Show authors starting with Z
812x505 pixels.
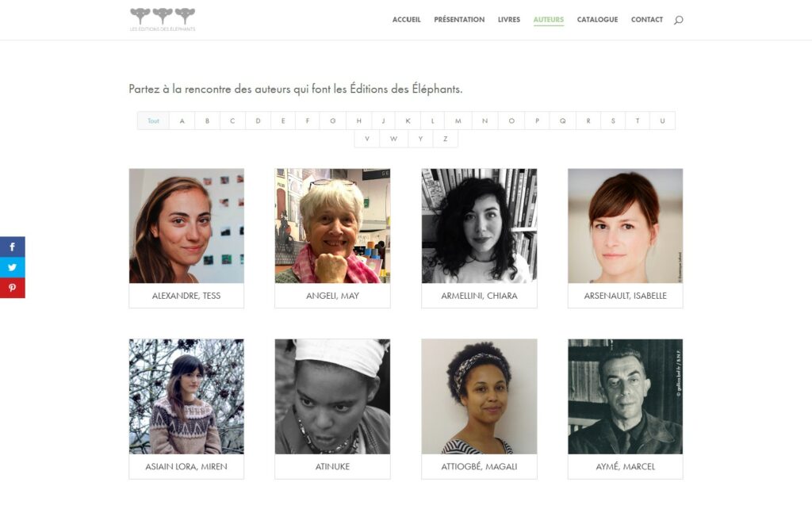coord(446,139)
